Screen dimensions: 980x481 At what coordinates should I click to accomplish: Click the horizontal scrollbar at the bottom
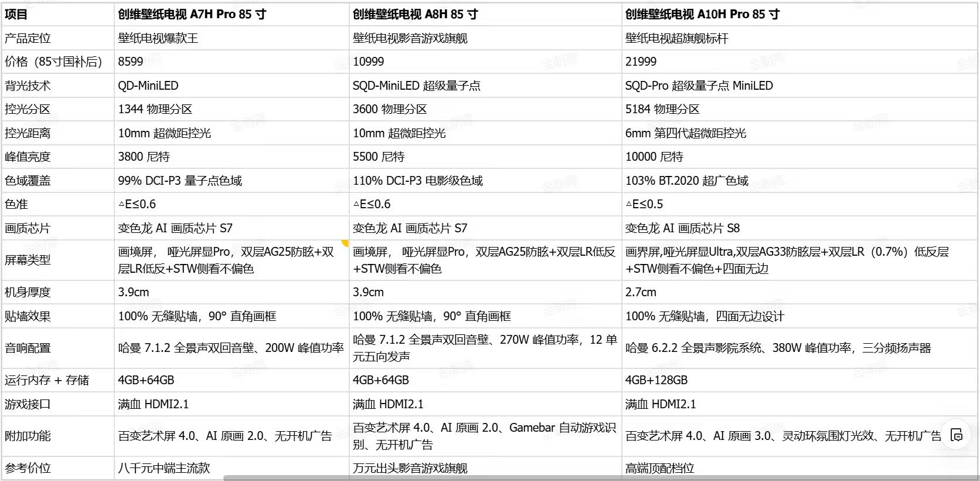tap(601, 478)
